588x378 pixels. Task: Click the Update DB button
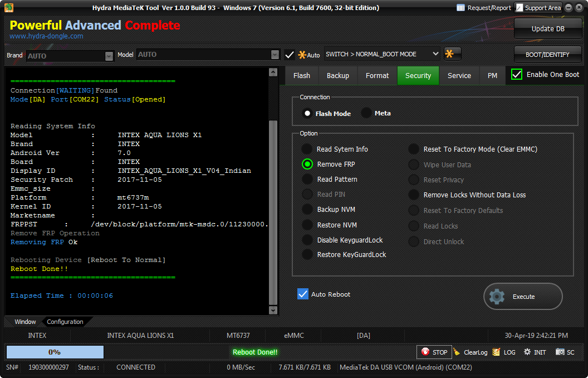[x=548, y=28]
